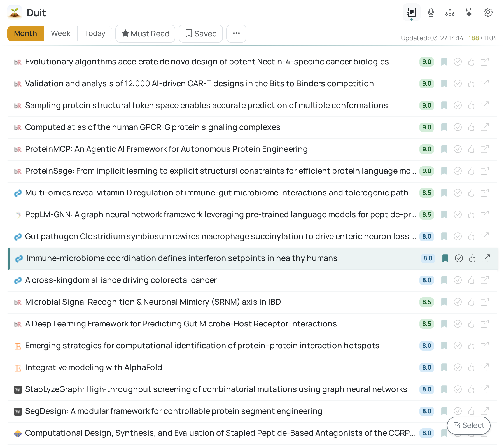Open external link for Immune-microbiome coordination article

tap(486, 258)
